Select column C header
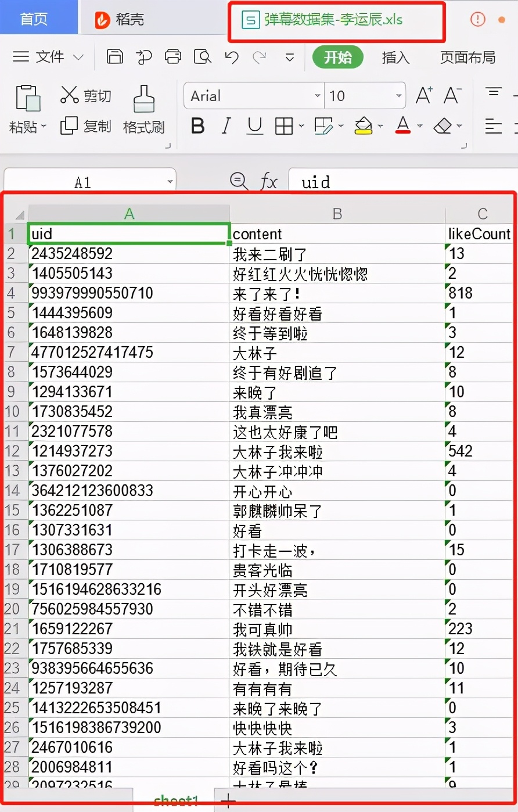The height and width of the screenshot is (812, 518). [x=481, y=214]
